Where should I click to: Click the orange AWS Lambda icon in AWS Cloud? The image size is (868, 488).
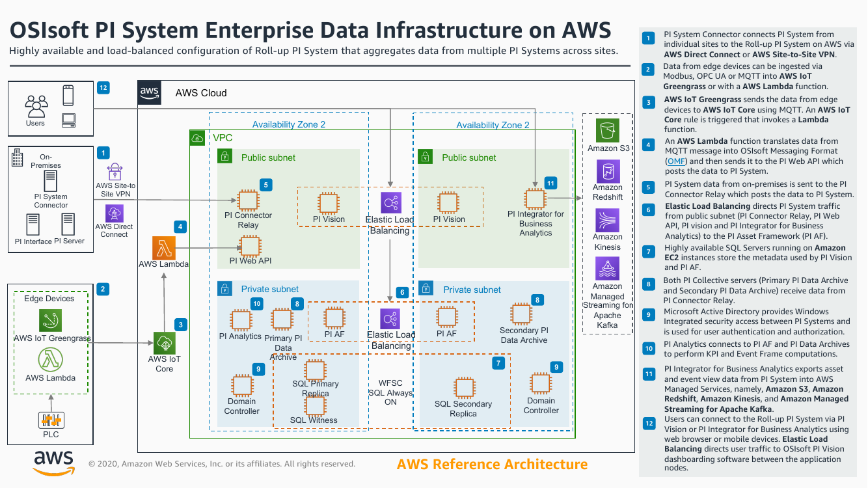(164, 247)
